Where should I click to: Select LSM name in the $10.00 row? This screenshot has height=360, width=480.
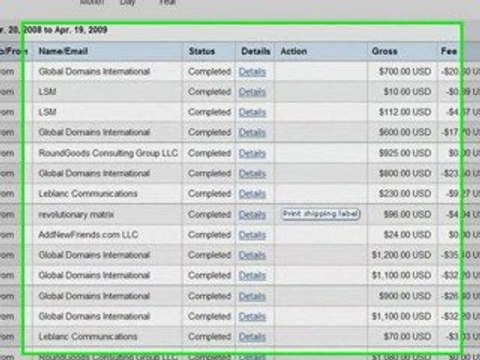tap(47, 92)
